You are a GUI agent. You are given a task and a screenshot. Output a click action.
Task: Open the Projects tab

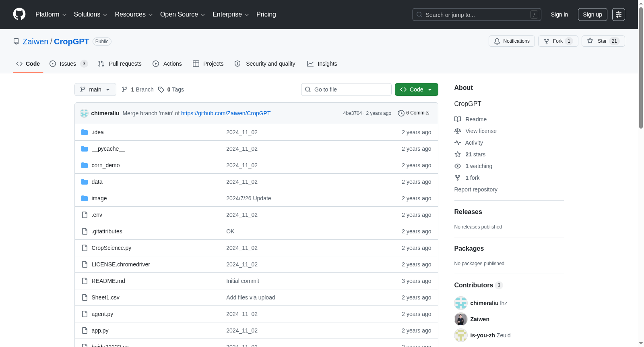(208, 64)
